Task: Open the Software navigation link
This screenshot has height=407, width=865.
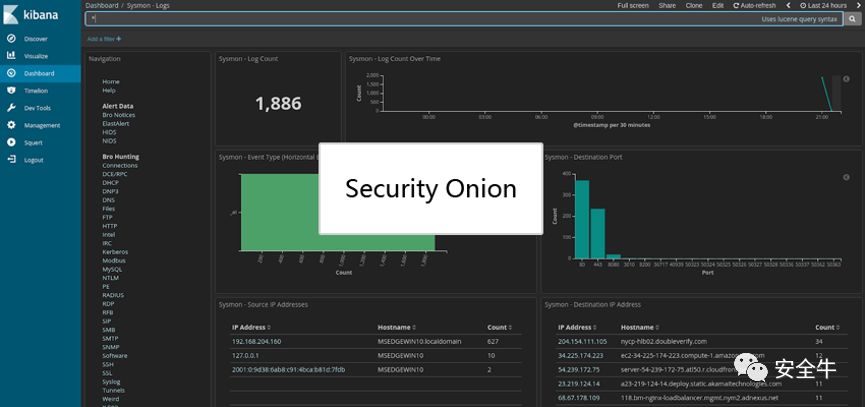Action: pyautogui.click(x=114, y=356)
